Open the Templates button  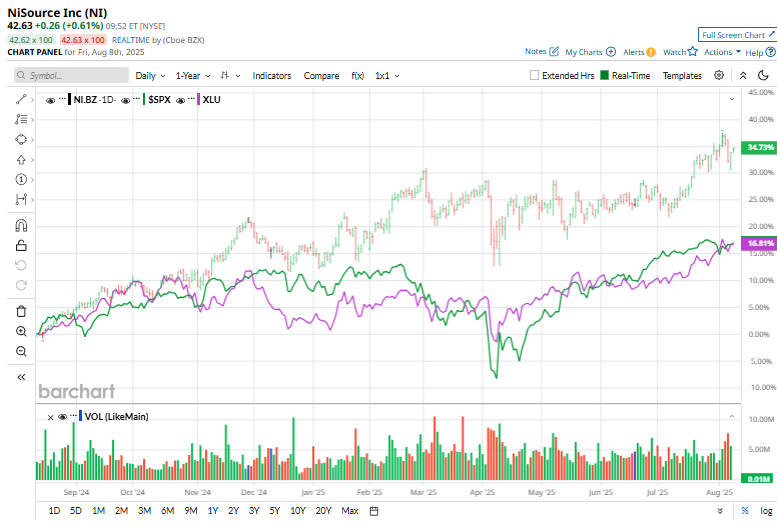(682, 76)
